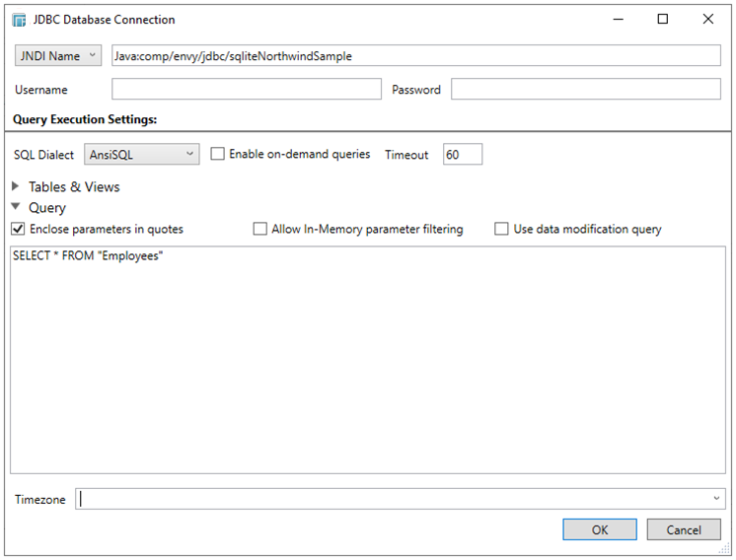
Task: Check Use data modification query
Action: point(502,229)
